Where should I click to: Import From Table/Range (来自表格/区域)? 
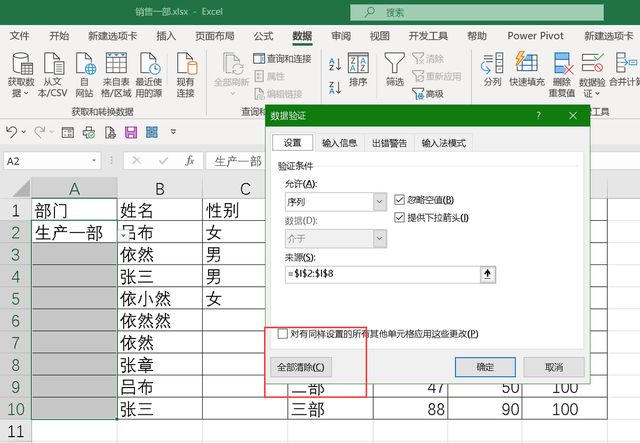pos(116,75)
